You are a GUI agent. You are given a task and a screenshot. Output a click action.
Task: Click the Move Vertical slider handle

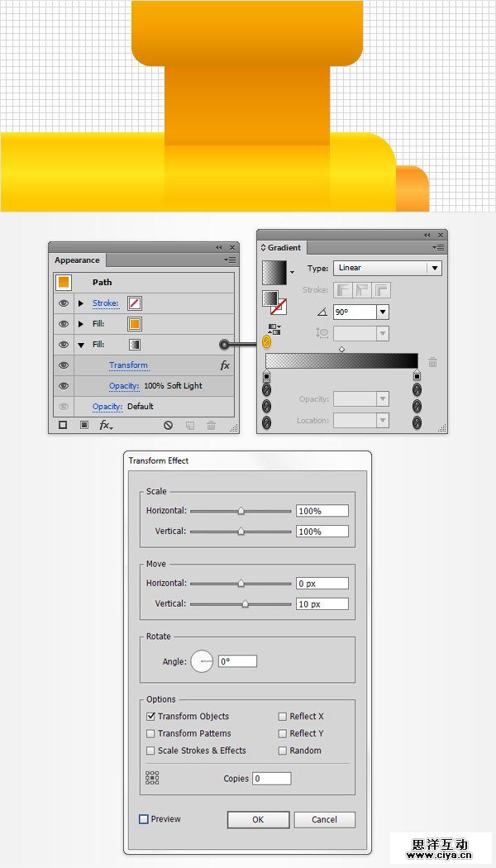click(245, 604)
